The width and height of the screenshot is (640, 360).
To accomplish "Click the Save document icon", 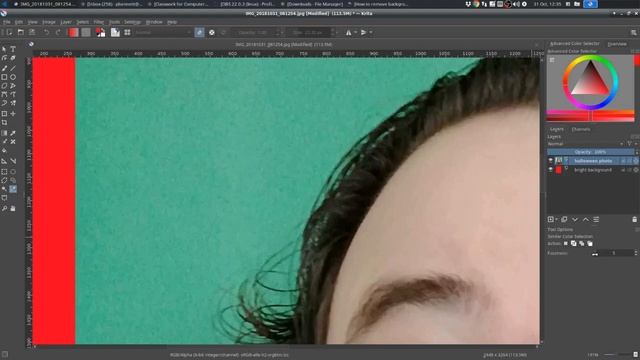I will coord(32,32).
